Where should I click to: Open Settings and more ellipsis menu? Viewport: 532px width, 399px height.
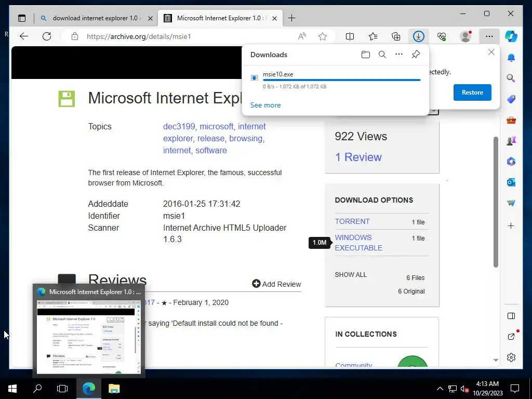[489, 36]
